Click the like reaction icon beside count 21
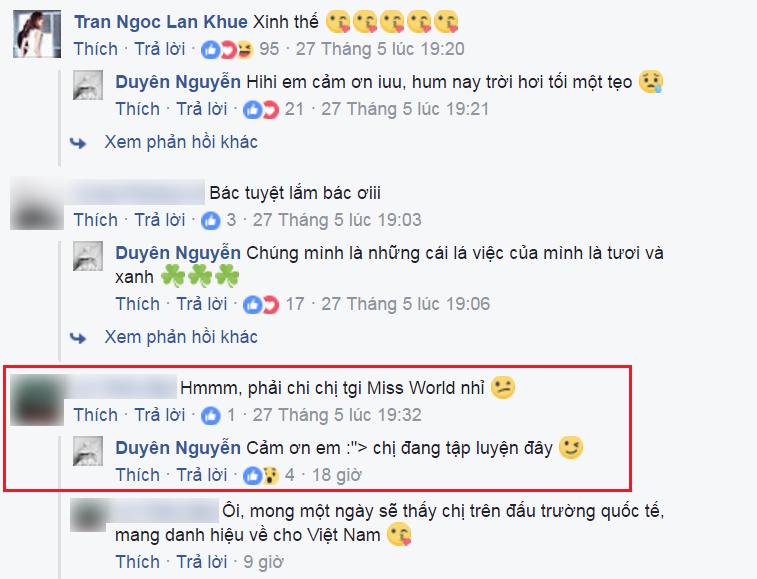 click(252, 110)
